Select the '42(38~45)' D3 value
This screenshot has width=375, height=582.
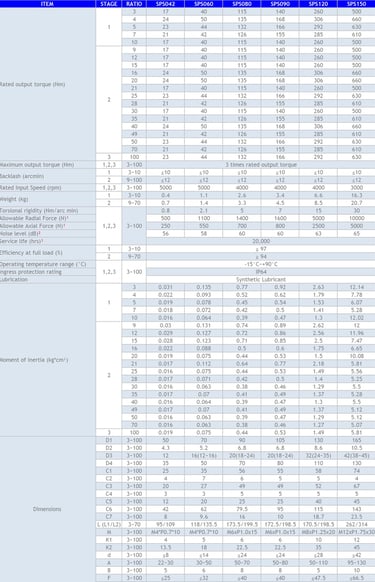coord(356,455)
